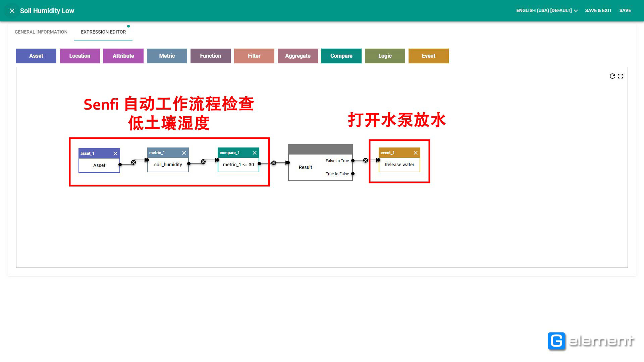The image size is (644, 362).
Task: Delete link between compare_1 and Result
Action: click(274, 163)
